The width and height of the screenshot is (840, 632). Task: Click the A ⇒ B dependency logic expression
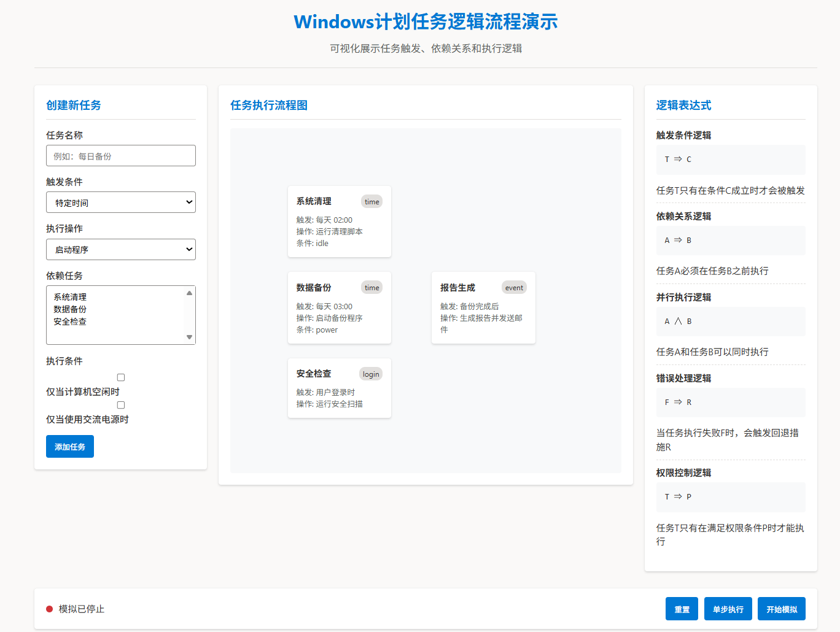tap(731, 241)
